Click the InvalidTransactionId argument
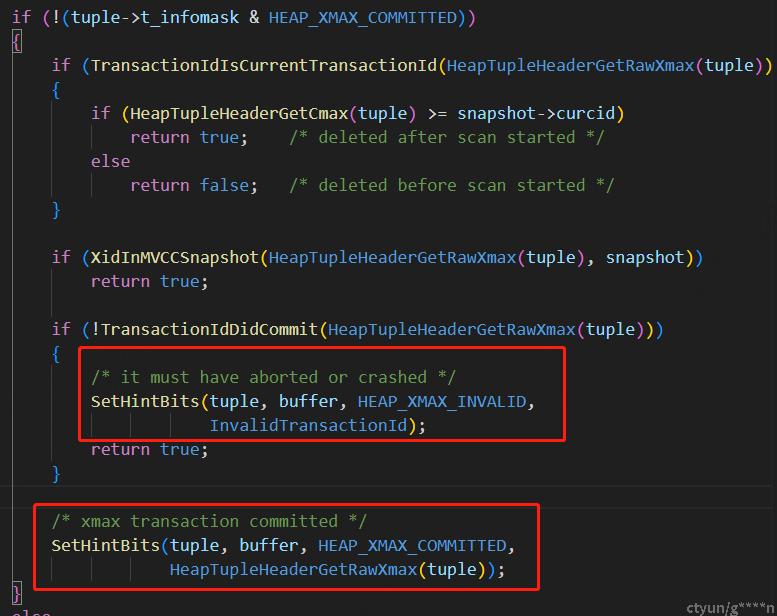 point(308,426)
